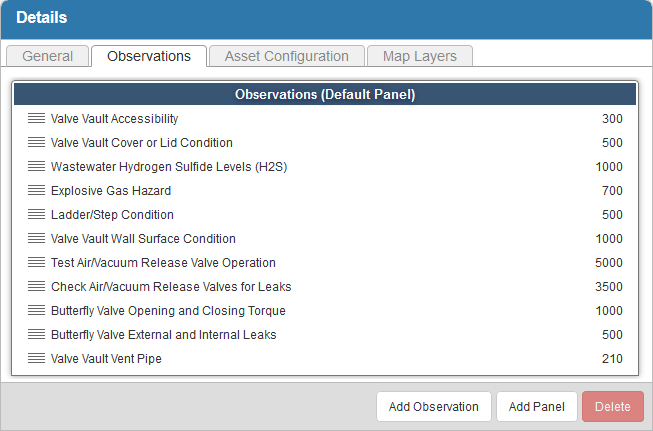Click drag handle for Ladder/Step Condition

point(36,215)
